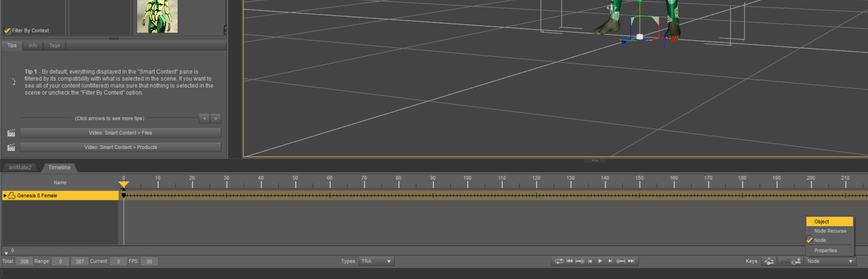Show next tip with right arrow
This screenshot has width=868, height=279.
tap(216, 119)
